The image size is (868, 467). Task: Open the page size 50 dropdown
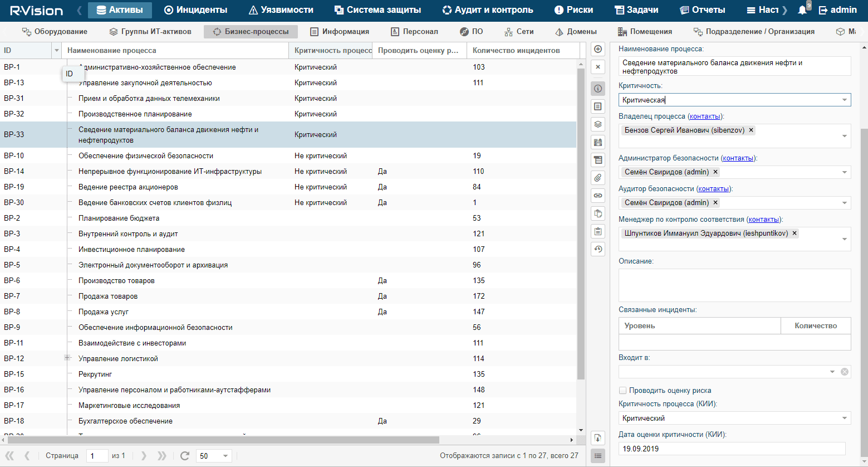(225, 456)
